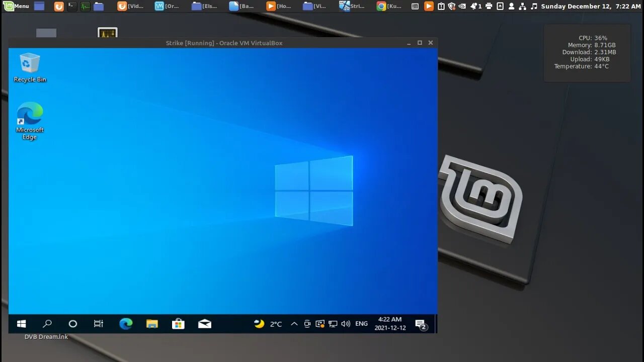
Task: Select the Recycle Bin desktop icon
Action: [30, 68]
